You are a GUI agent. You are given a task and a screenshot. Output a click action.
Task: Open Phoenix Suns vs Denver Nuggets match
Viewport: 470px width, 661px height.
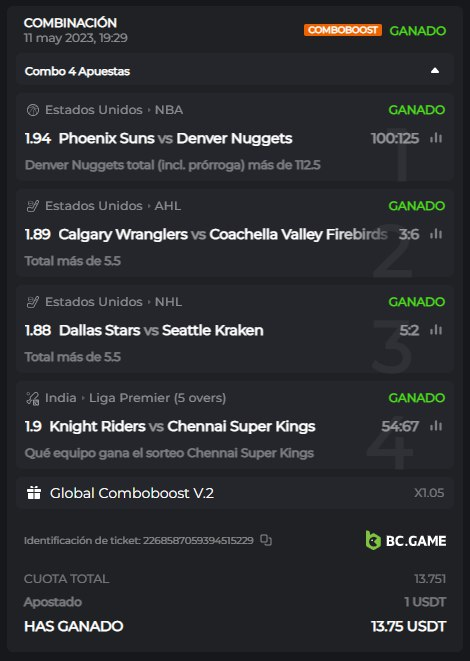click(175, 138)
